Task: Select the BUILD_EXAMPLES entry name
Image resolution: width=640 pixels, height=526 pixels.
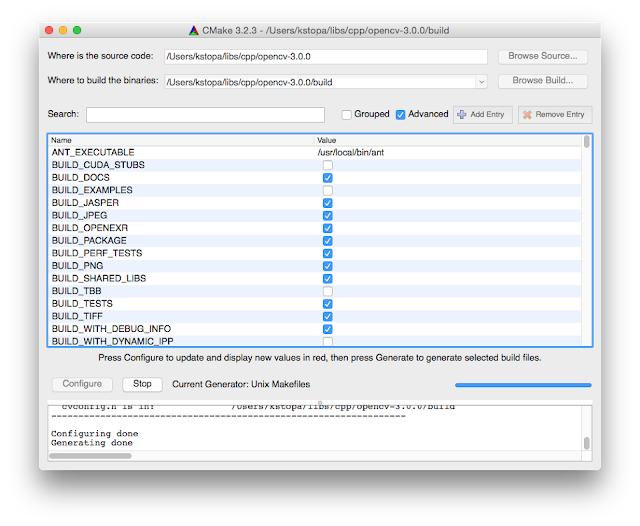Action: pyautogui.click(x=92, y=191)
